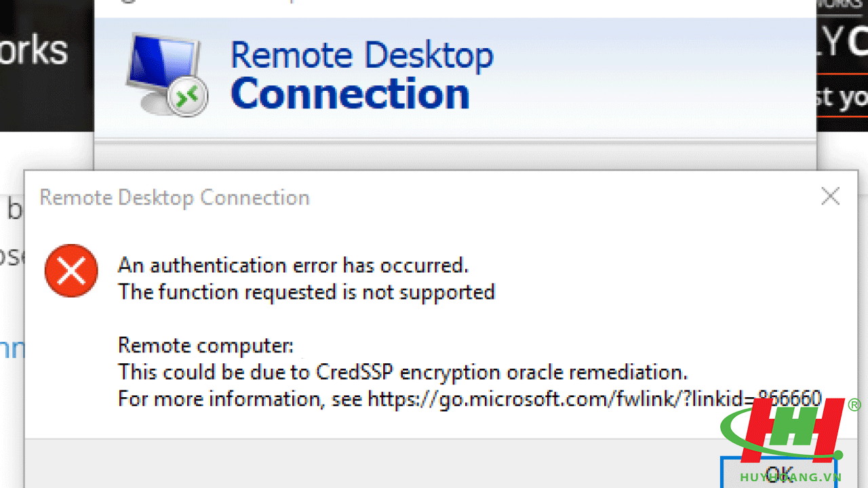Click the red error X icon

pos(71,272)
